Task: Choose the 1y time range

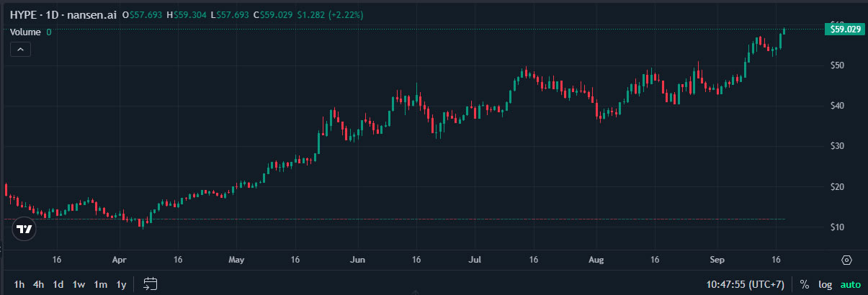Action: tap(121, 283)
